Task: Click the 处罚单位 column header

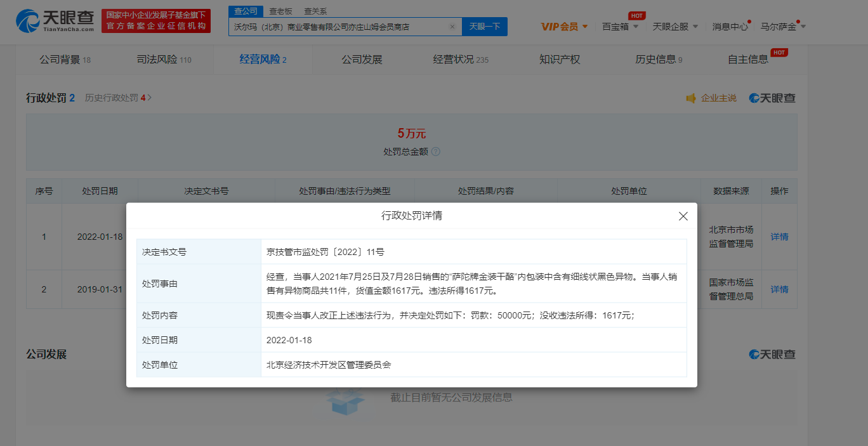Action: [629, 191]
